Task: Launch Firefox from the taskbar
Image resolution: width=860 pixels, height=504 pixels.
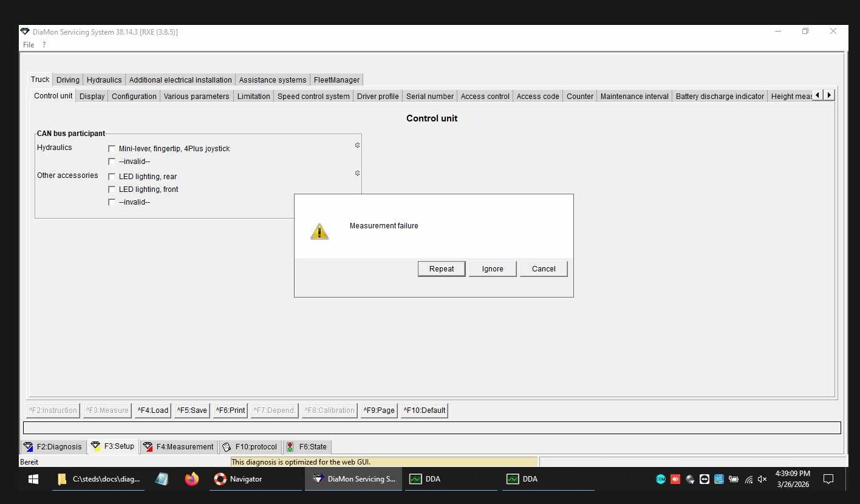Action: point(192,479)
